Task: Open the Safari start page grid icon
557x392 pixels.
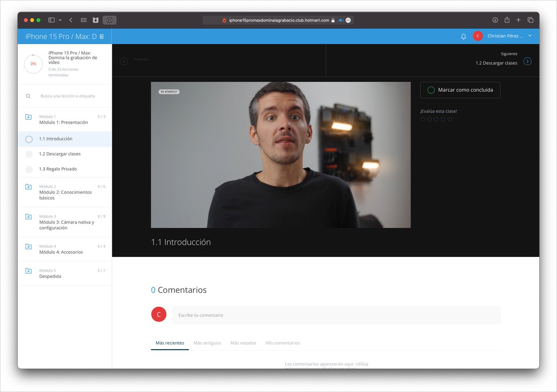Action: coord(84,20)
